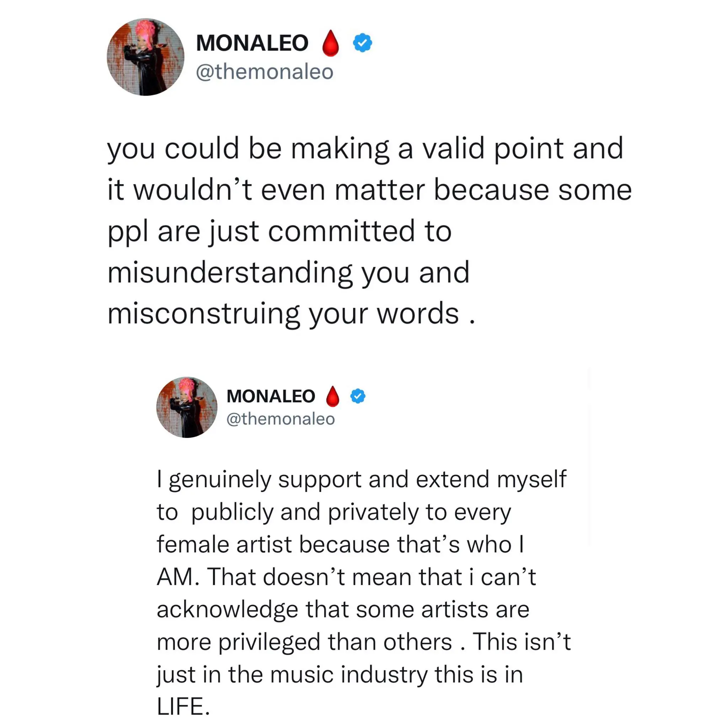Click the word "privileged" in the quoted tweet
728x728 pixels.
pyautogui.click(x=269, y=642)
